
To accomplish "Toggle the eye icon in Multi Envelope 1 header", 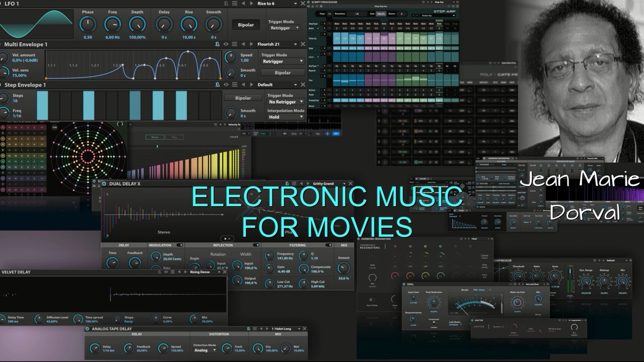I will click(x=225, y=44).
